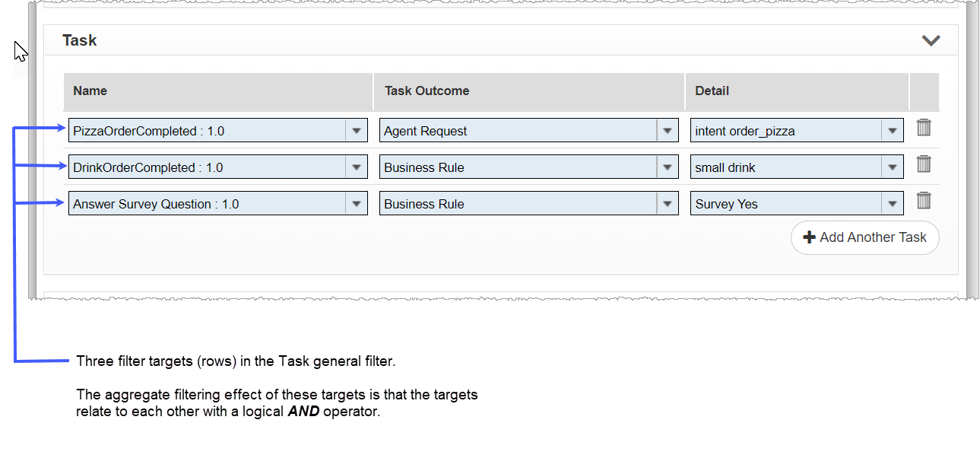Change Business Rule outcome for Survey Question row
980x458 pixels.
point(667,204)
